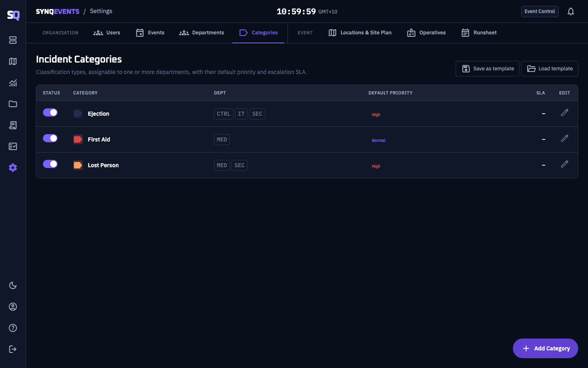Viewport: 588px width, 368px height.
Task: Click the SQ logo in sidebar
Action: 13,15
